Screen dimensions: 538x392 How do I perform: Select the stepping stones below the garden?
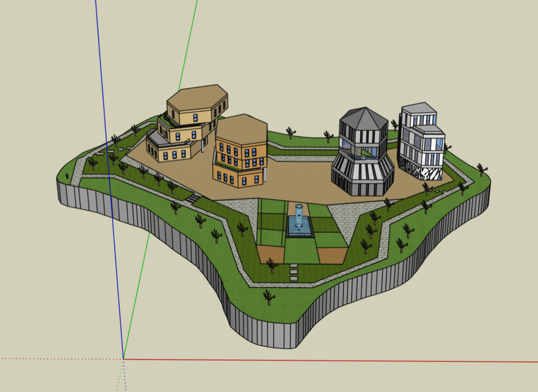click(x=293, y=272)
